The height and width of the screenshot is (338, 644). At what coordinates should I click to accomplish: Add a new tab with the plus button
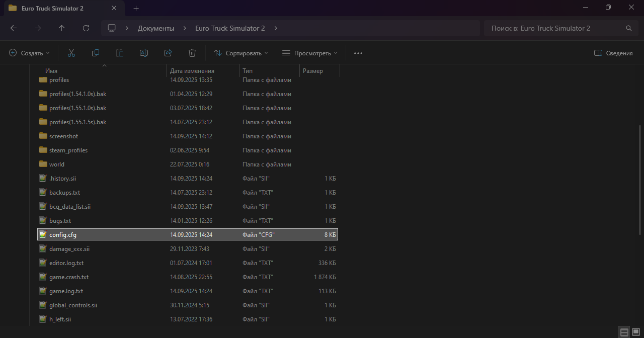(136, 8)
